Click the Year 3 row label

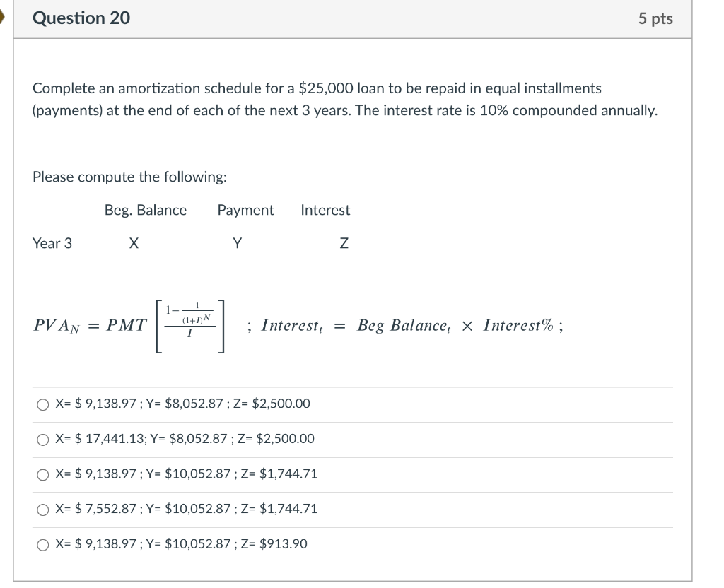52,243
